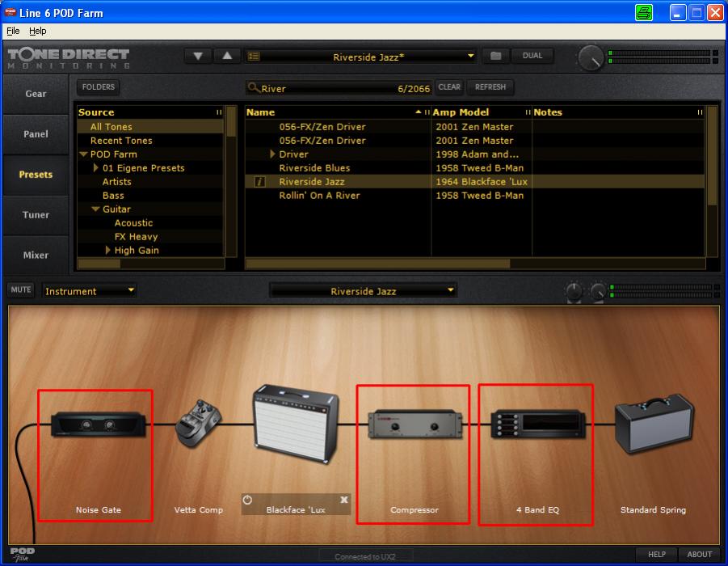Screen dimensions: 728x566
Task: Toggle the FOLDERS view button
Action: [x=98, y=87]
